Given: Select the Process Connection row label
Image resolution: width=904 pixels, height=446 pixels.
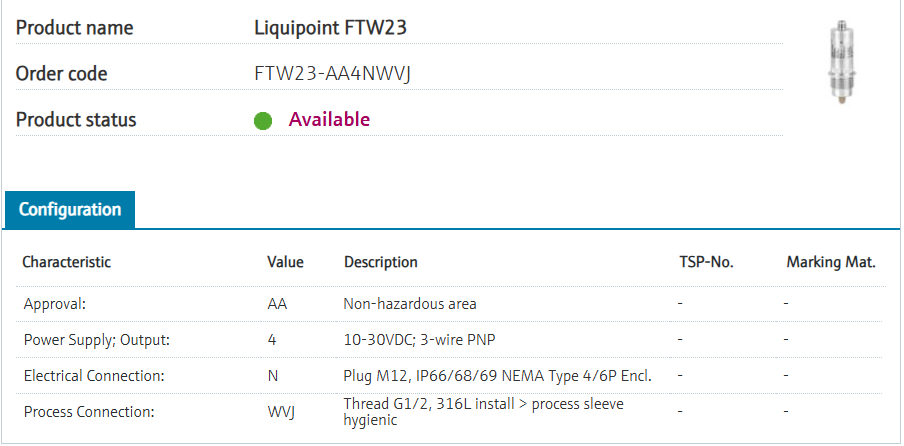Looking at the screenshot, I should 87,412.
